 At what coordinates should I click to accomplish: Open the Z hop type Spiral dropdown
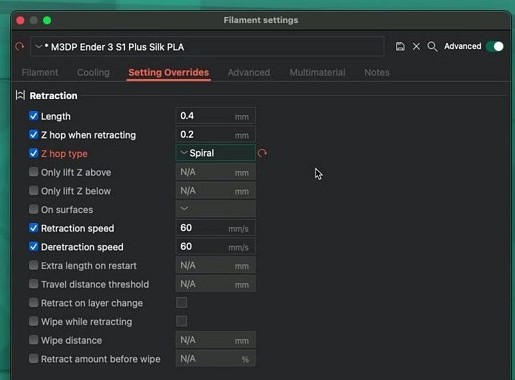(x=216, y=153)
